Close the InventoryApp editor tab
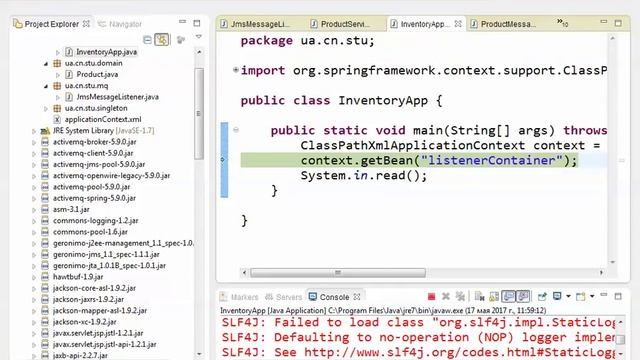The image size is (640, 360). (458, 24)
